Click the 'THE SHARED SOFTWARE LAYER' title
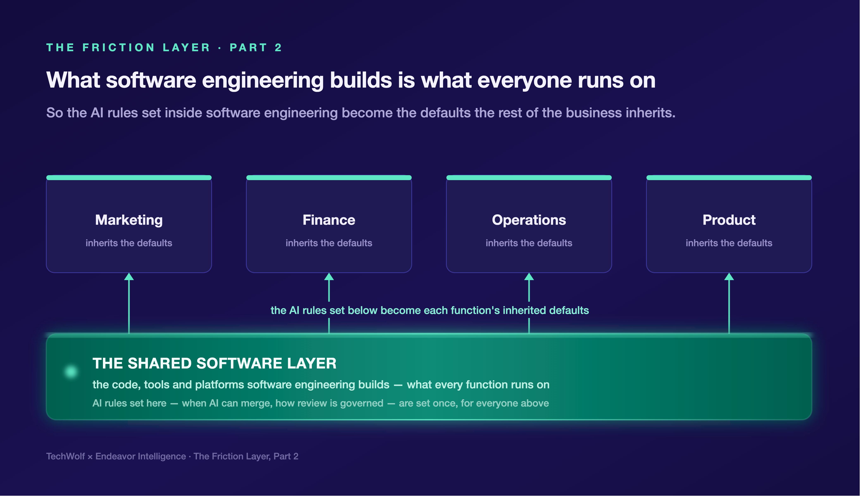This screenshot has height=504, width=868. (215, 364)
